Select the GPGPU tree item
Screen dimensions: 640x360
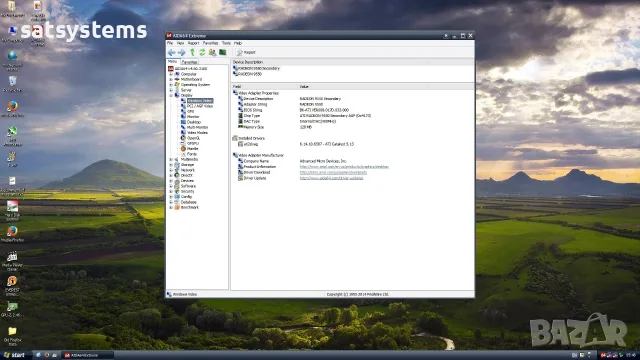[x=193, y=143]
